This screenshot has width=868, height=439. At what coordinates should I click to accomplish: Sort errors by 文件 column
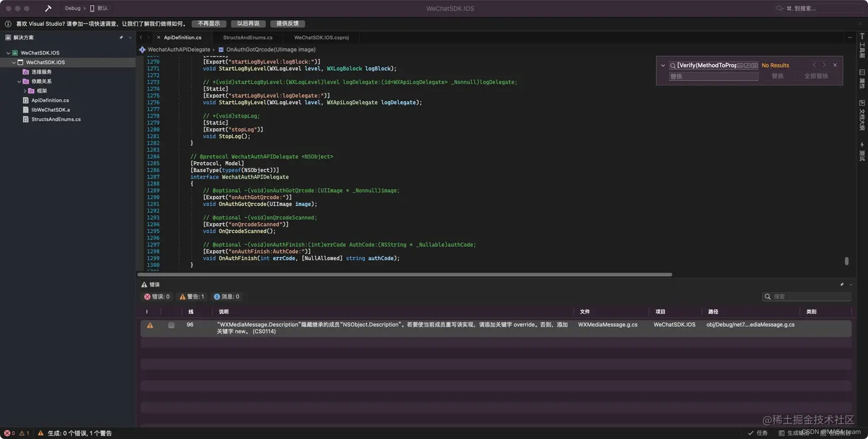point(585,312)
